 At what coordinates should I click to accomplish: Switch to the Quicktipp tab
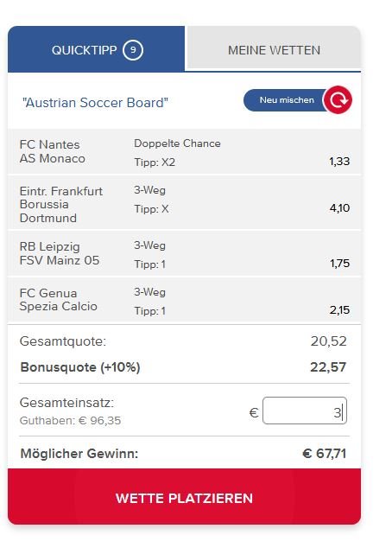click(x=97, y=48)
